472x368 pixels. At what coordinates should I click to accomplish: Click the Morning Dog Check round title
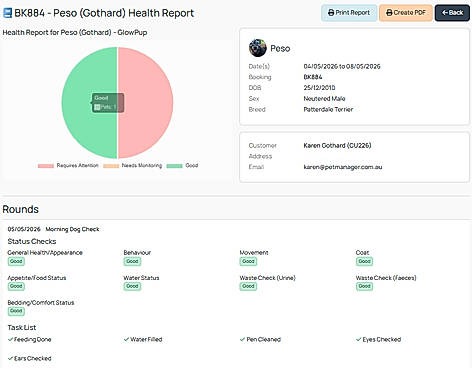[72, 229]
